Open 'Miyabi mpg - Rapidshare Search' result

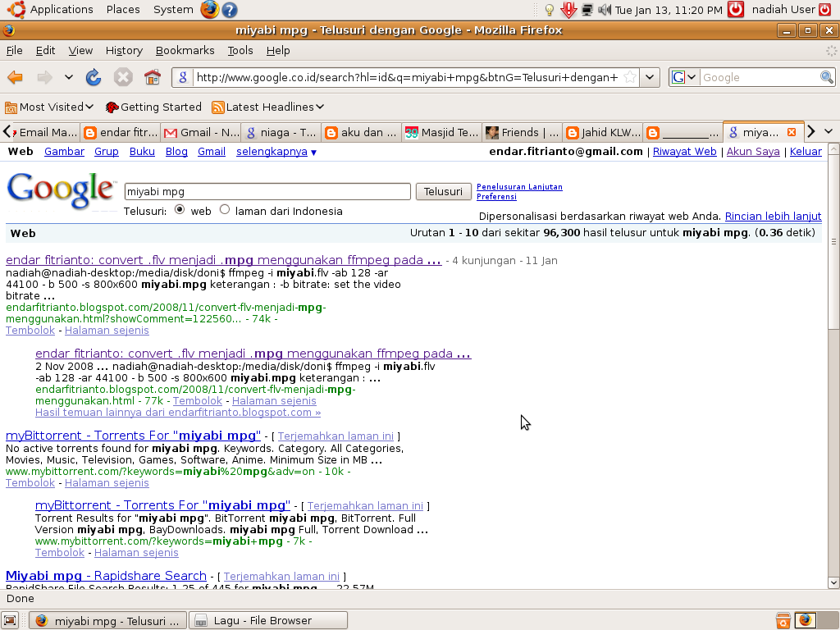coord(106,576)
